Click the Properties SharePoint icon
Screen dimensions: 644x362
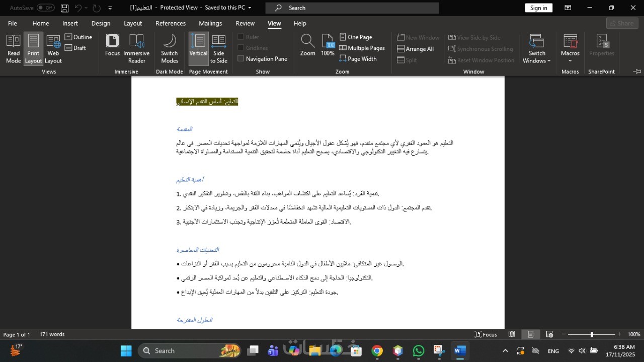[602, 45]
